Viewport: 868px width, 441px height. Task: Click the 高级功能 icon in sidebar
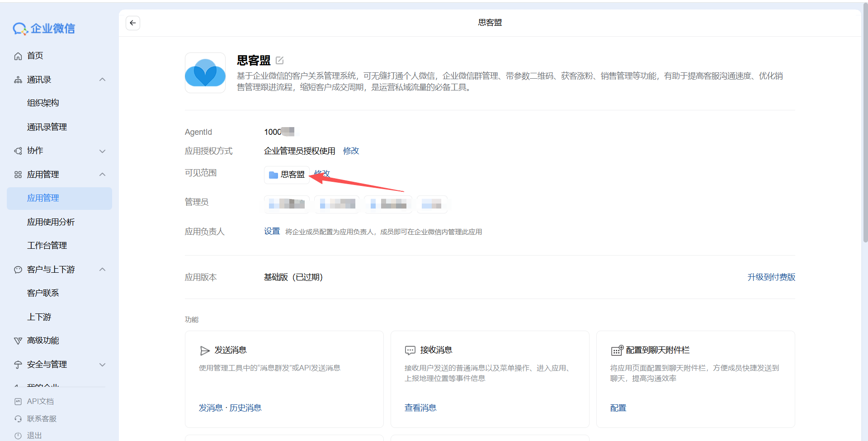[18, 341]
